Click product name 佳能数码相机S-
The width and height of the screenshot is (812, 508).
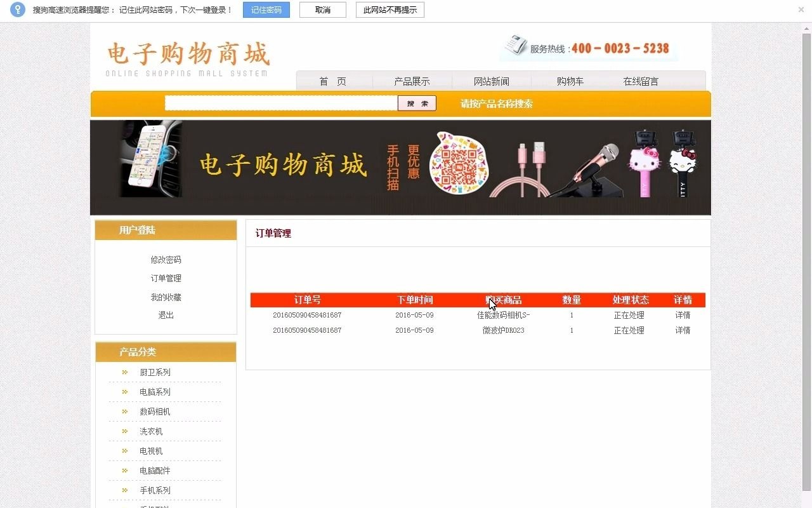(504, 315)
